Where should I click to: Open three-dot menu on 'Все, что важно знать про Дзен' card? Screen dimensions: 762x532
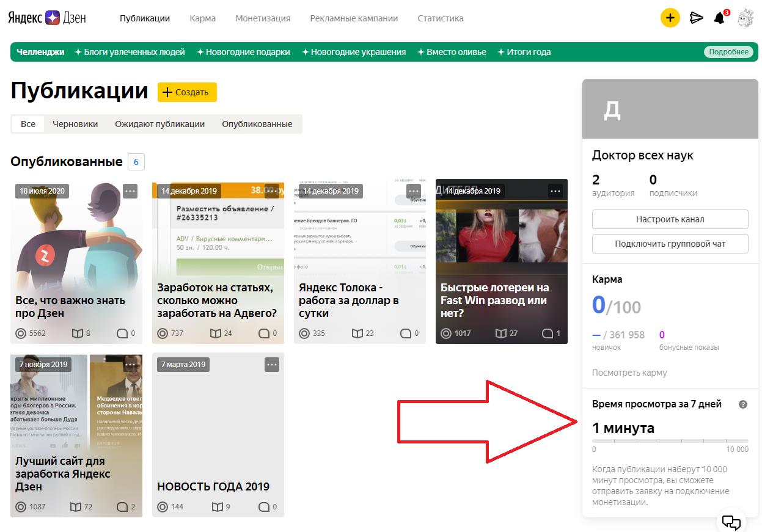(x=130, y=191)
